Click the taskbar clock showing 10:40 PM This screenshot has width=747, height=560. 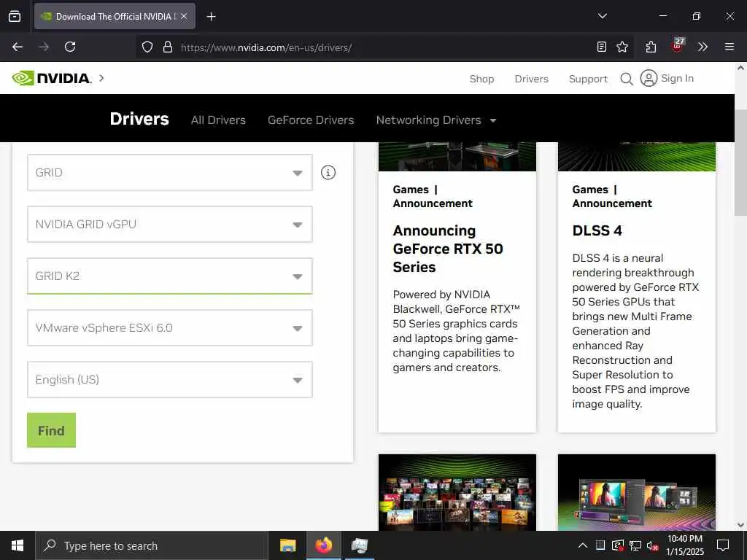pyautogui.click(x=684, y=545)
